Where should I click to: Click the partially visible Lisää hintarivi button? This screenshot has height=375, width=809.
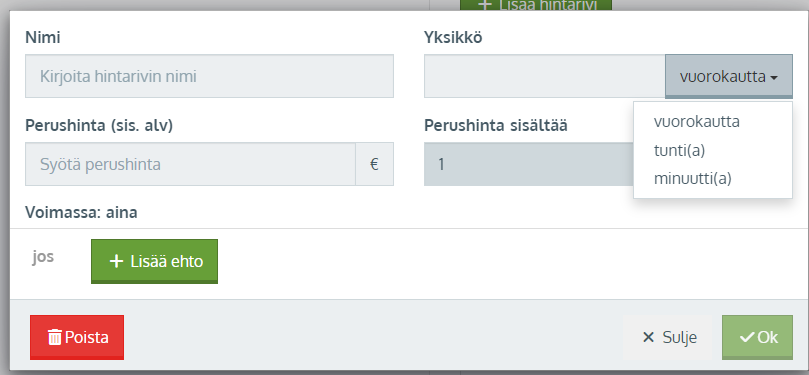[536, 5]
